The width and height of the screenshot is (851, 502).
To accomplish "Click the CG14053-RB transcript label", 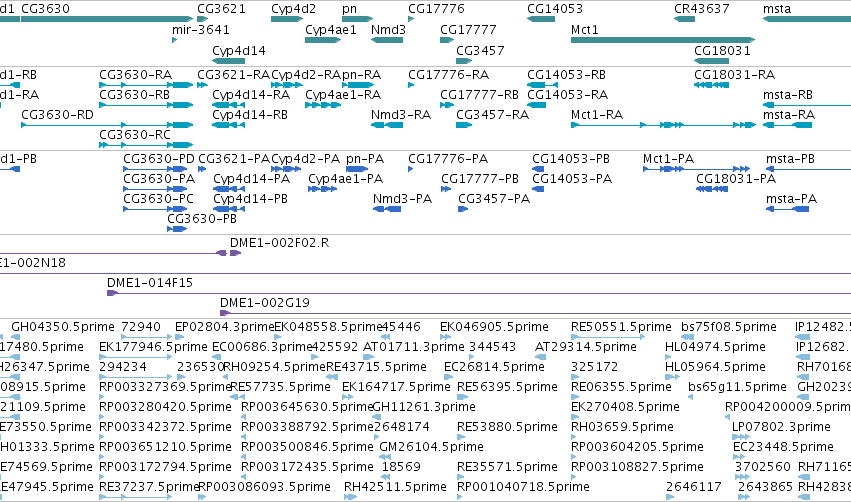I will tap(566, 74).
